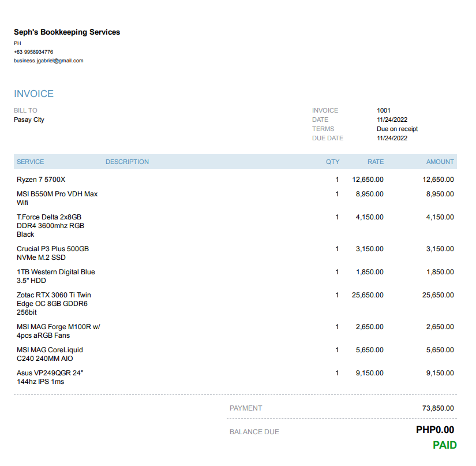The height and width of the screenshot is (466, 476).
Task: Click the Due on receipt terms value
Action: (x=397, y=129)
